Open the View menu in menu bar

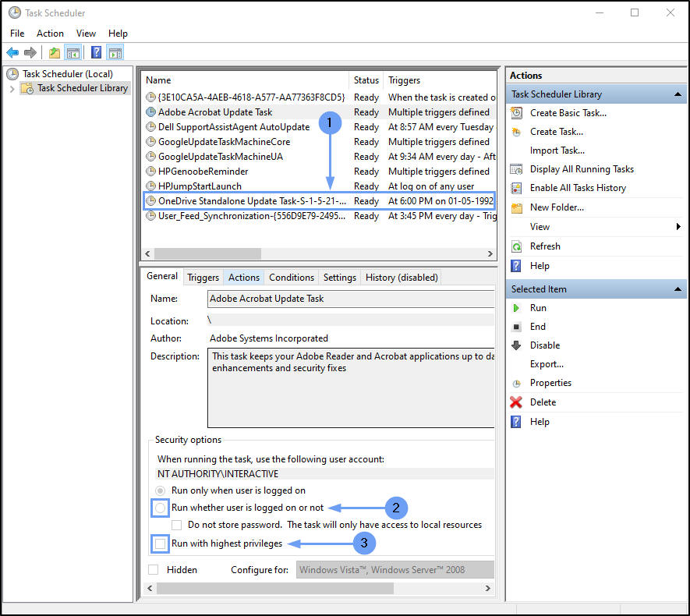86,34
